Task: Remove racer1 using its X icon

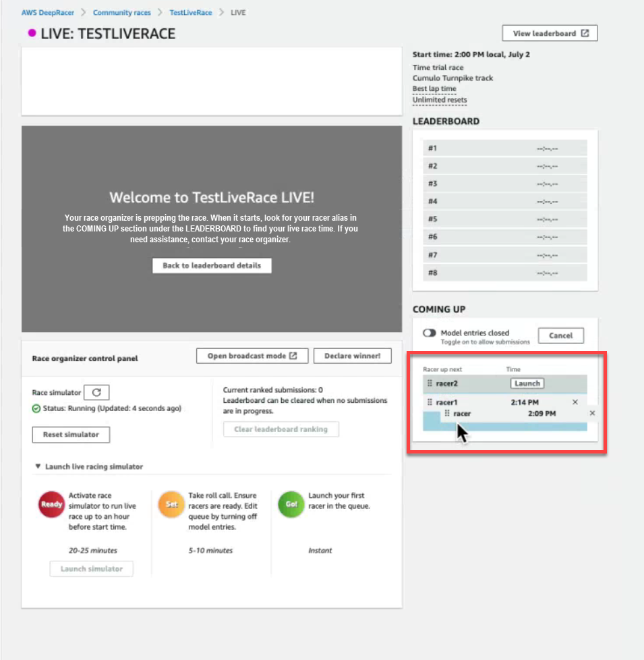Action: 575,403
